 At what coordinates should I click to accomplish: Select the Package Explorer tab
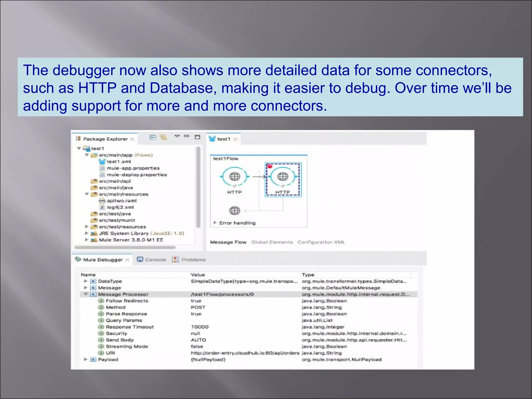[105, 139]
